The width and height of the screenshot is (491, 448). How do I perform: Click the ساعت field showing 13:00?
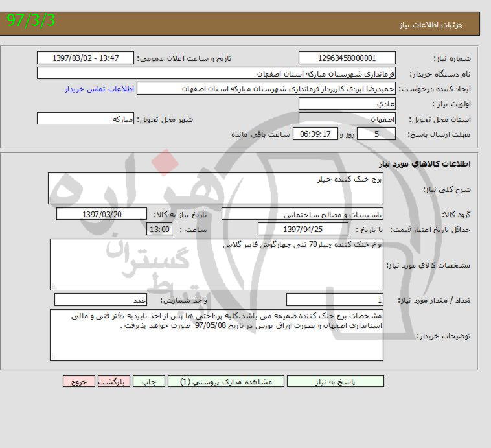(x=160, y=229)
